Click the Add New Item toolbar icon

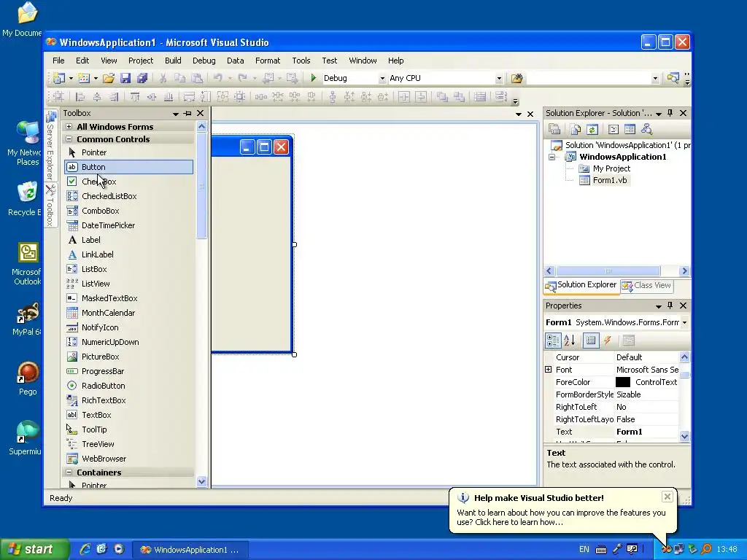tap(84, 78)
